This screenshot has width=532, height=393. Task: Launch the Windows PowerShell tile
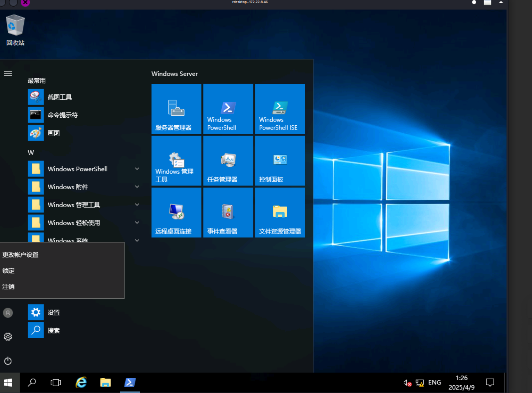coord(228,109)
